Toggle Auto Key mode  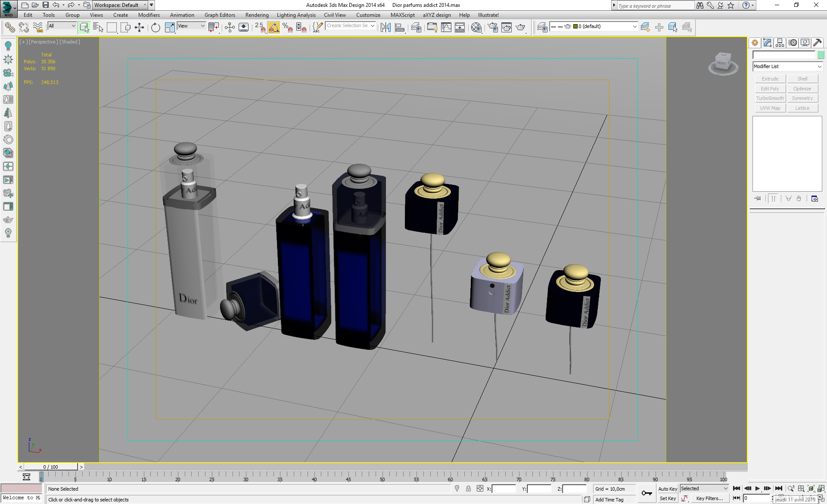(667, 488)
